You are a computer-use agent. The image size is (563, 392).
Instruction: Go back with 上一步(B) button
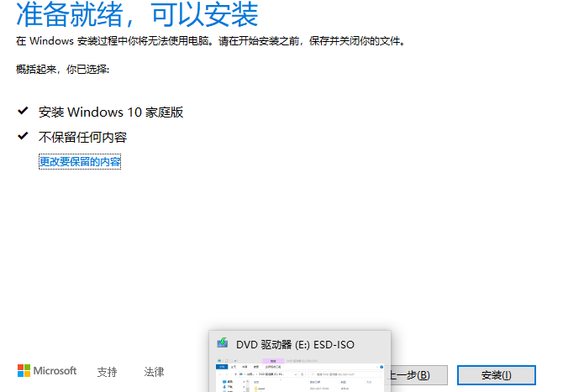pyautogui.click(x=418, y=375)
